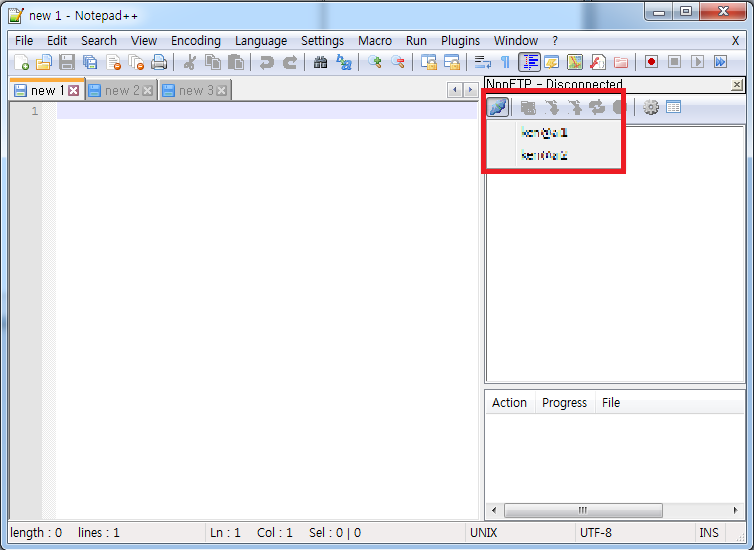
Task: Click the Stop Recording macro icon
Action: [x=675, y=62]
